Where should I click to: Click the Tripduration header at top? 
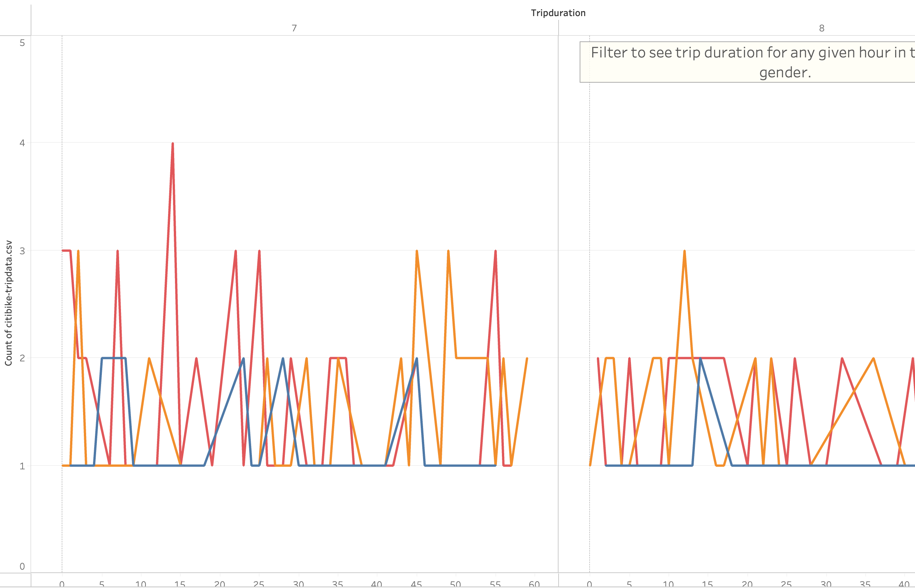click(x=558, y=13)
